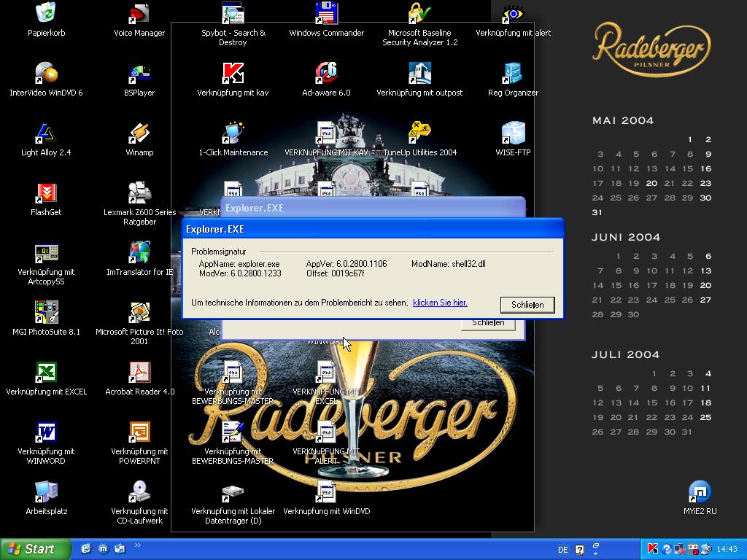Open Verknüpfung mit WinDVD shortcut
747x560 pixels.
[x=326, y=492]
